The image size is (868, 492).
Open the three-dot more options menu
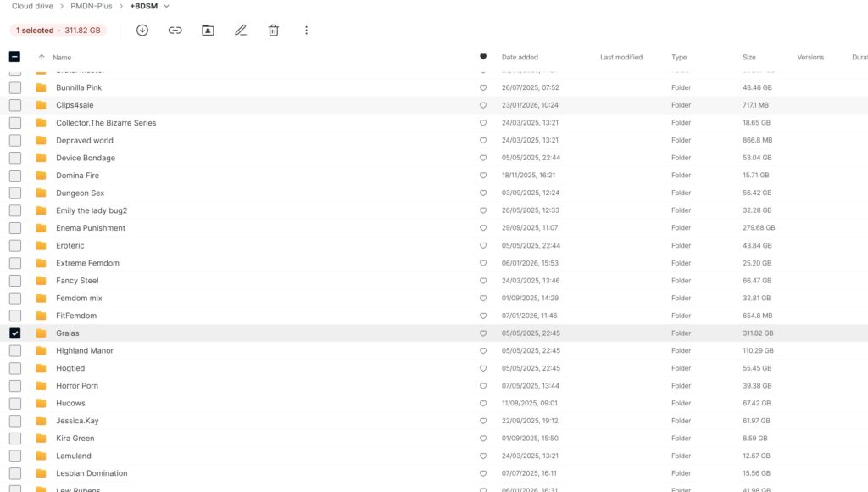(306, 31)
